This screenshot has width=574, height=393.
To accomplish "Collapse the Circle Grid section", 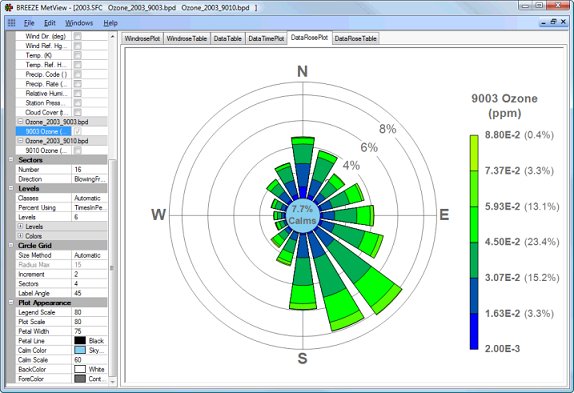I will [11, 245].
